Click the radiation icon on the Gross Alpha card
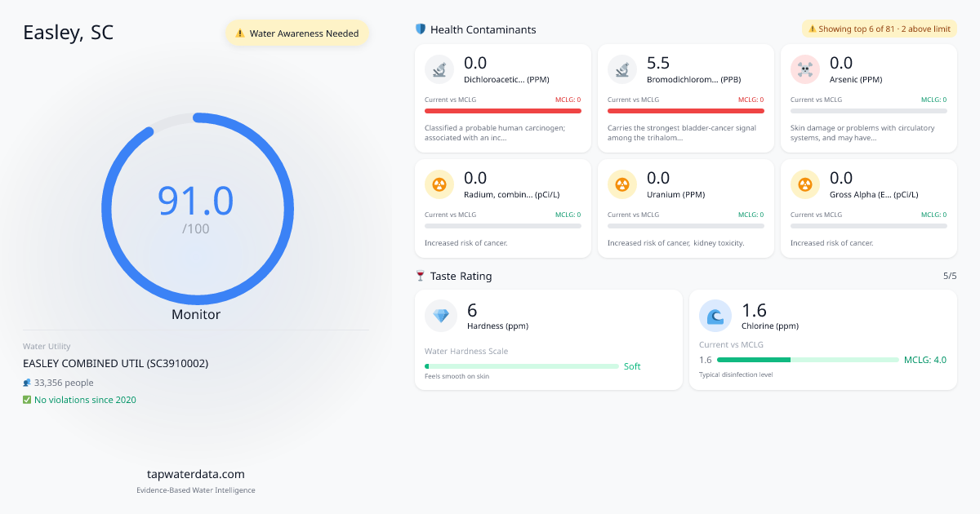980x514 pixels. pos(805,185)
